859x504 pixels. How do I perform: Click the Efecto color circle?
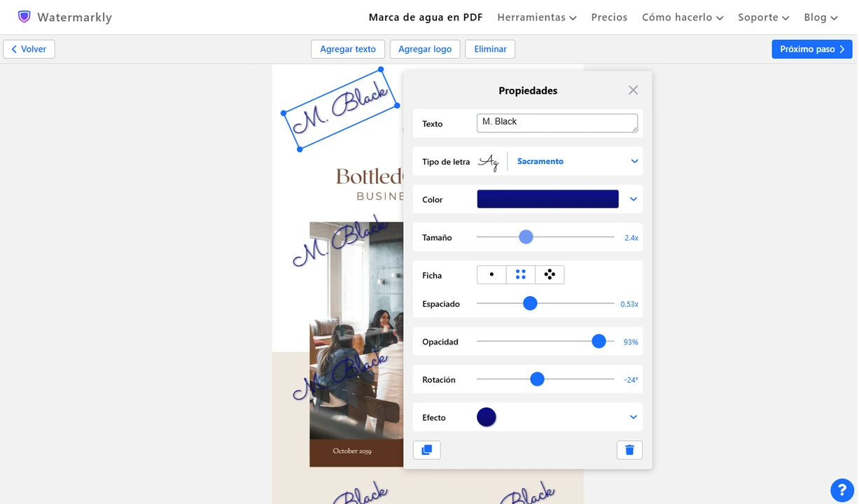(x=487, y=417)
